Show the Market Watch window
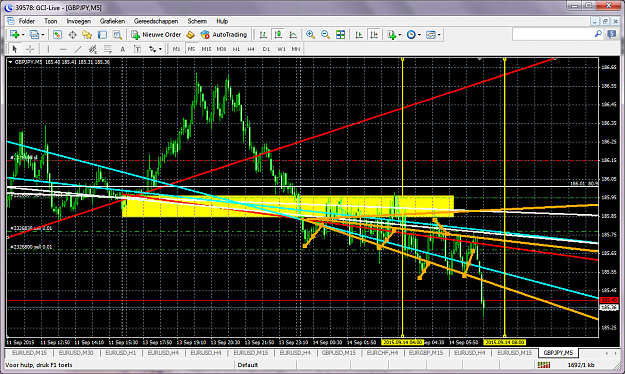Viewport: 625px width, 374px height. [57, 35]
